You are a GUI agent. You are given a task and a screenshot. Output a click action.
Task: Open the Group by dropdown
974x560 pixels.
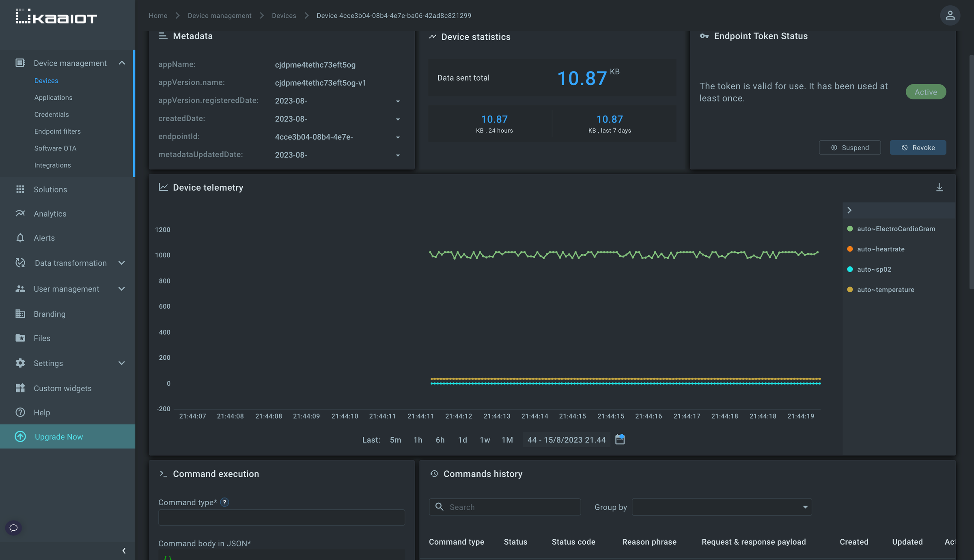722,507
